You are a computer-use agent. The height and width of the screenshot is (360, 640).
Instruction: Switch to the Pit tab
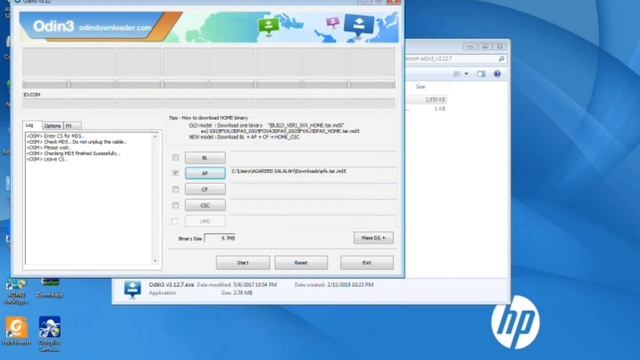(x=72, y=126)
